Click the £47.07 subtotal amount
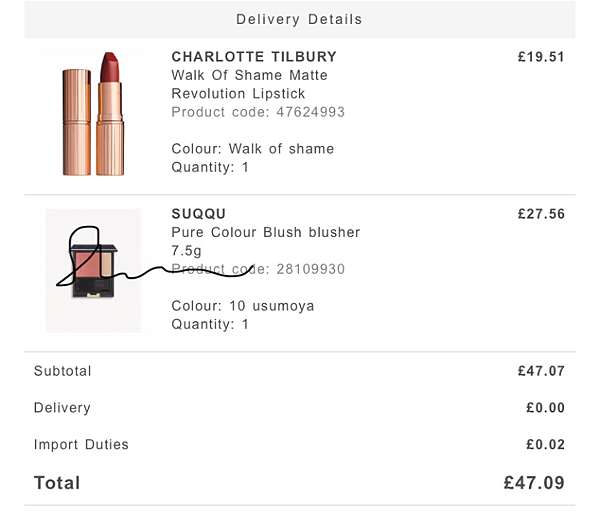The image size is (600, 511). (x=541, y=371)
